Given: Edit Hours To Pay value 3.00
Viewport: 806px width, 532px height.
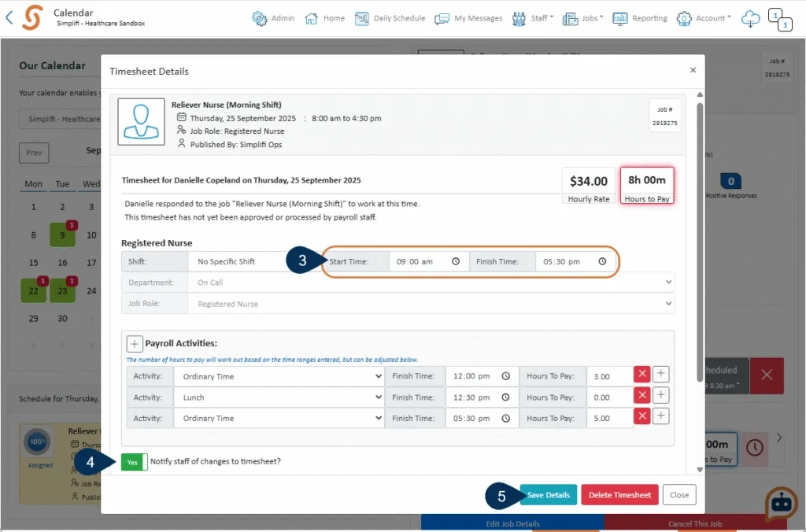Looking at the screenshot, I should pyautogui.click(x=609, y=376).
